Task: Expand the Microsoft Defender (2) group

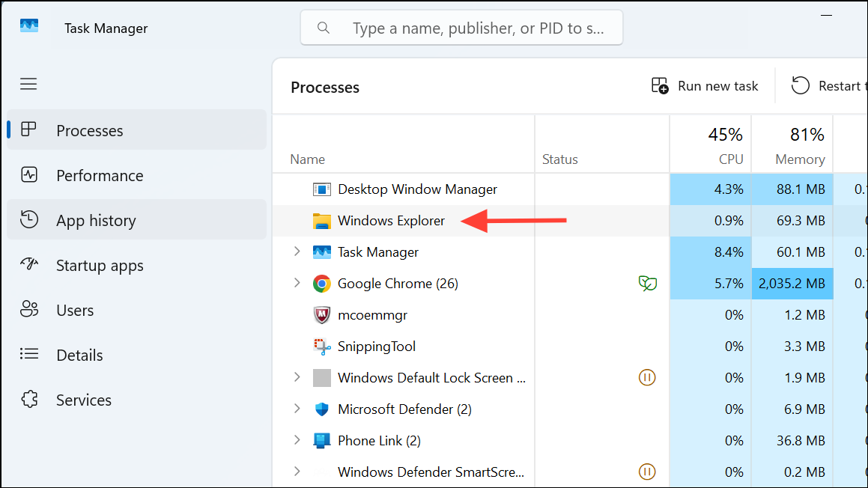Action: point(297,409)
